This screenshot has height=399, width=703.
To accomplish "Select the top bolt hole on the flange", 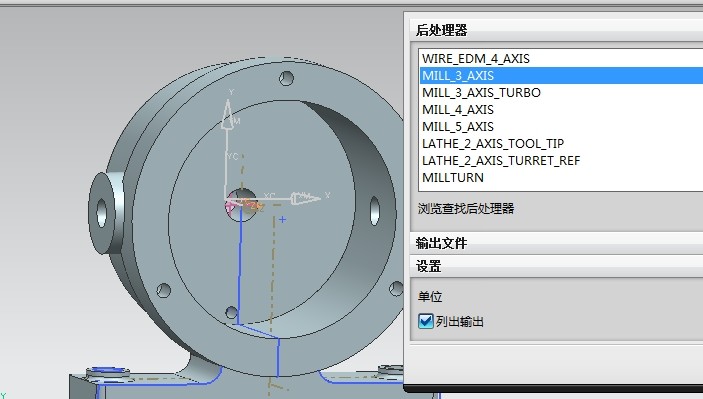I will (x=286, y=78).
